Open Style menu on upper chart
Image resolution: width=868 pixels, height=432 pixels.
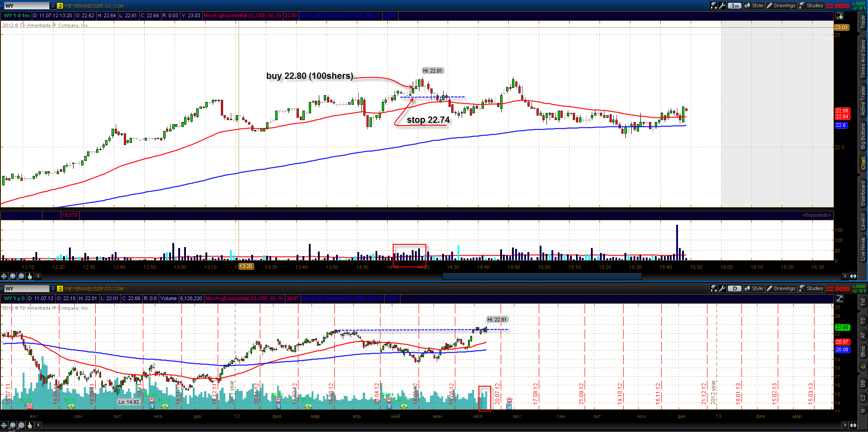[x=754, y=6]
